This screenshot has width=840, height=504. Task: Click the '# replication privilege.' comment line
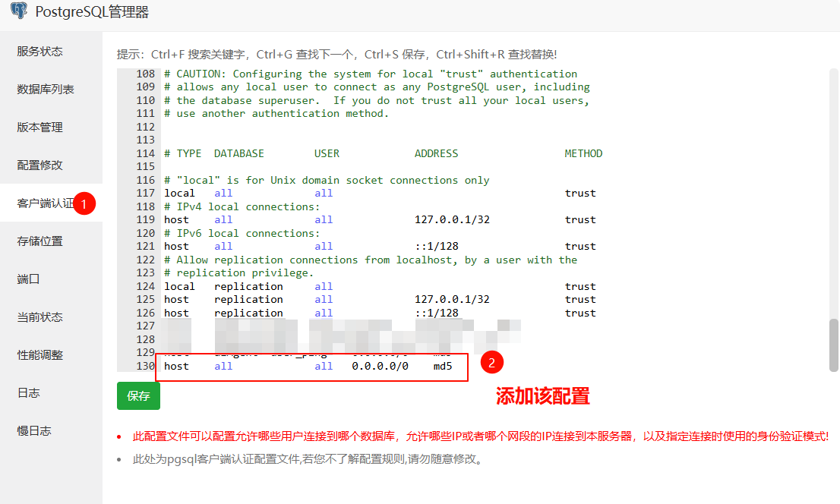239,273
